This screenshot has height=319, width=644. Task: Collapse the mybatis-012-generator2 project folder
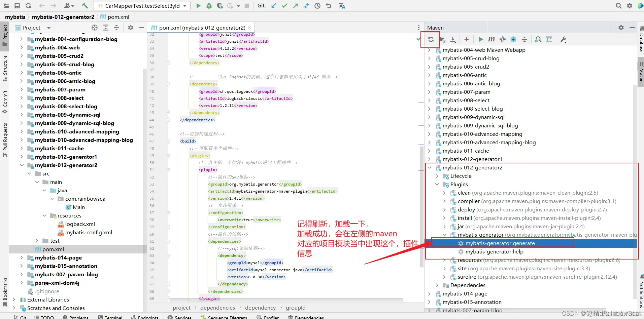(22, 165)
